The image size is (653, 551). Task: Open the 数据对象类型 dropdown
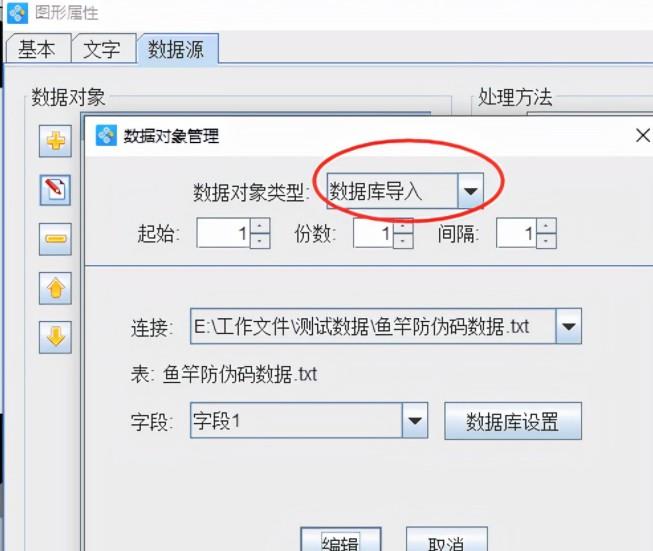pyautogui.click(x=471, y=191)
